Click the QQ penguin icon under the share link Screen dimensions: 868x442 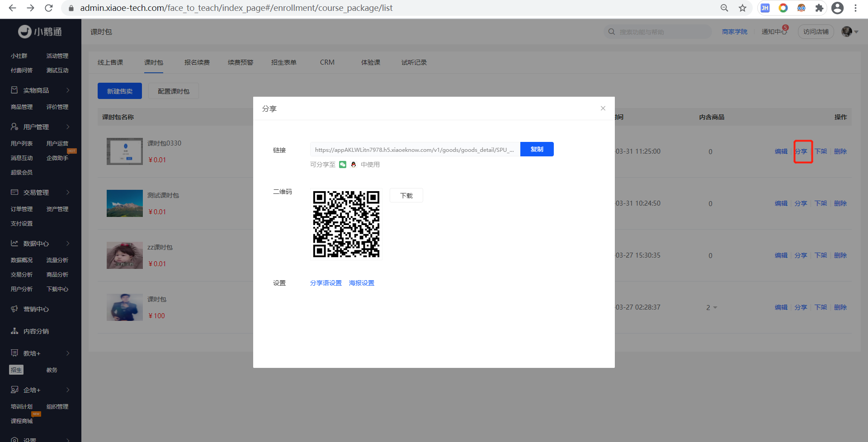354,165
